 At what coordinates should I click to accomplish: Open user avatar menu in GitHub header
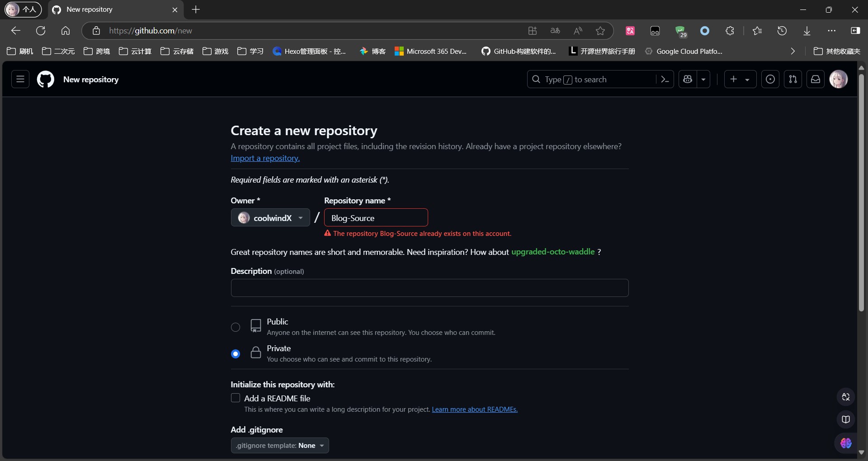[x=839, y=79]
